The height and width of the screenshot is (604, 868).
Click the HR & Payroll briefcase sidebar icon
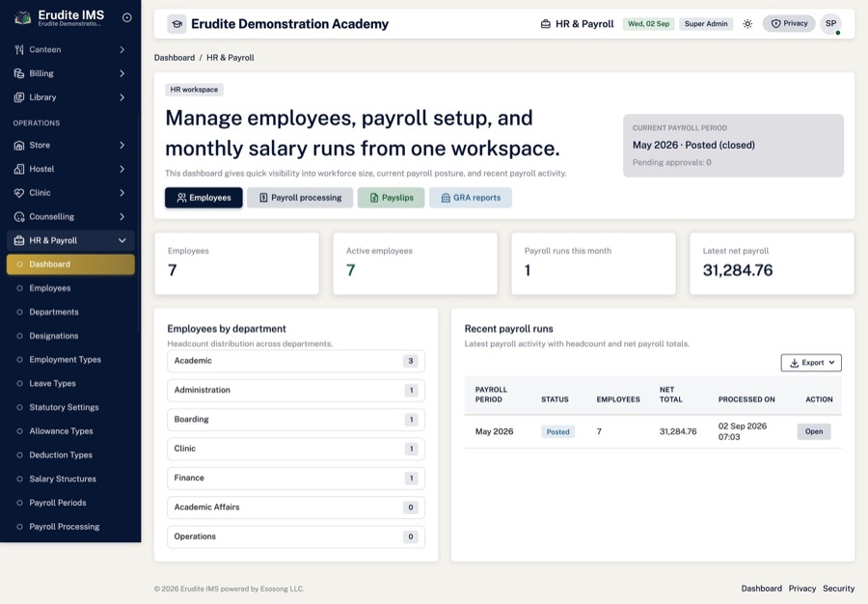[x=19, y=240]
